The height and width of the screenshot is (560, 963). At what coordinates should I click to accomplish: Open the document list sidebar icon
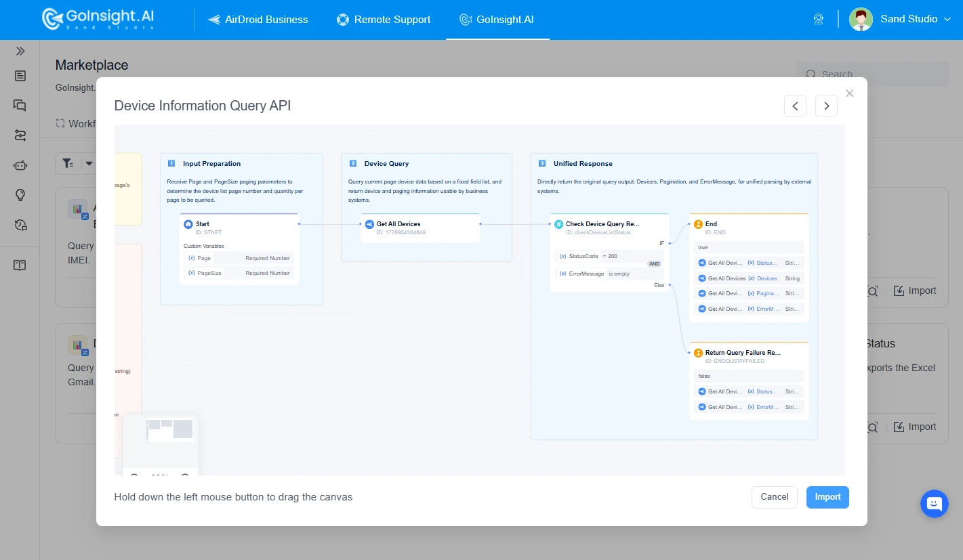point(20,76)
